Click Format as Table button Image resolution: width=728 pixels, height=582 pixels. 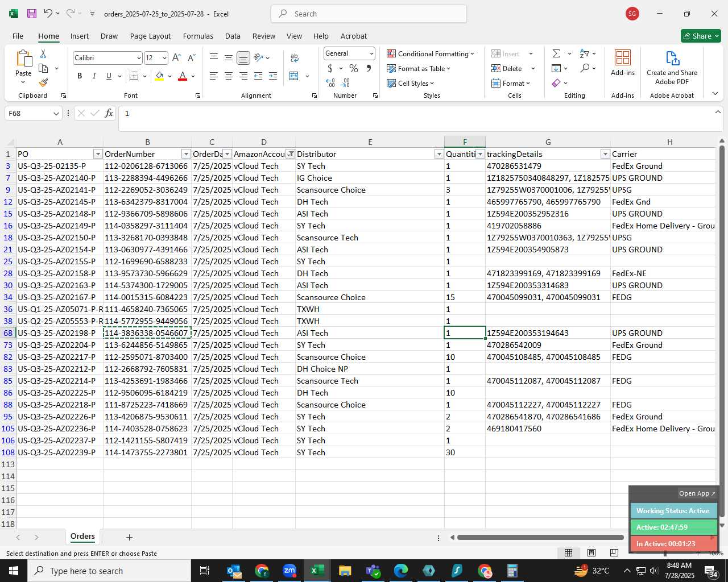click(x=419, y=68)
